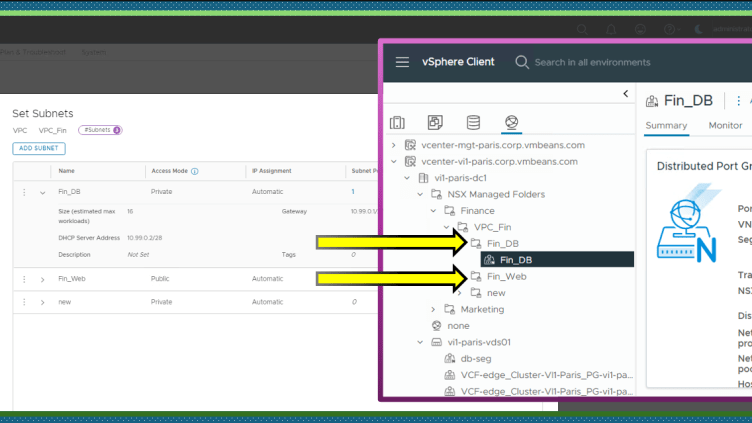Select the VPC_Fin folder

point(492,227)
